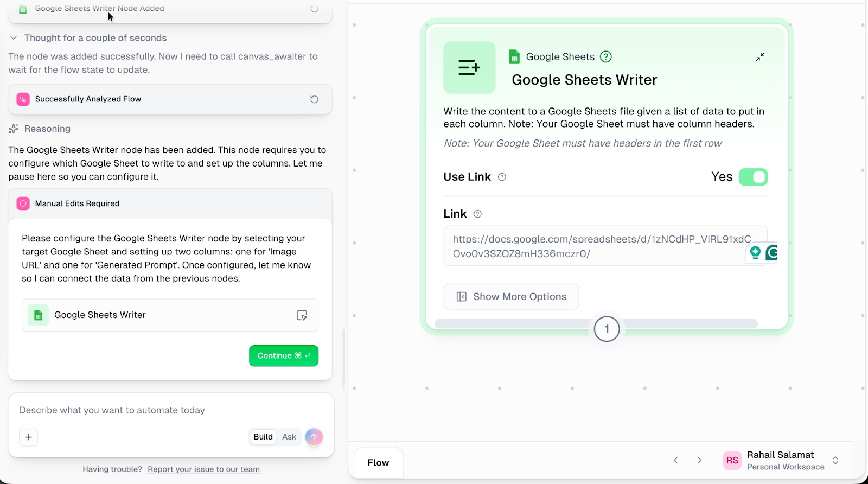868x484 pixels.
Task: Click the Manual Edits Required header
Action: (x=170, y=203)
